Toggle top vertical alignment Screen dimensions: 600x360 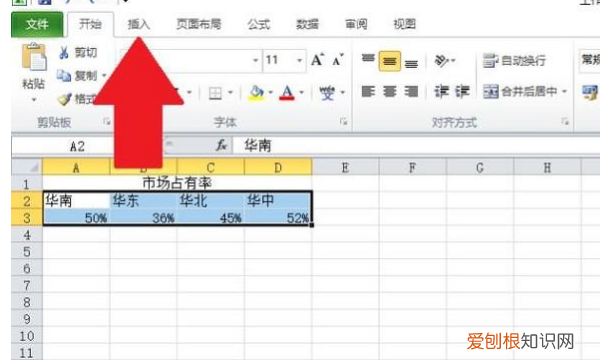(x=368, y=60)
